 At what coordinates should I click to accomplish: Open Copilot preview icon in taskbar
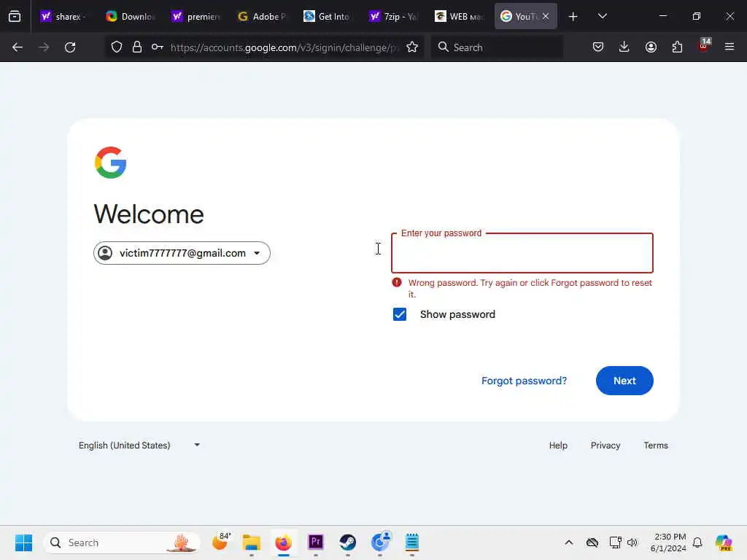(724, 542)
